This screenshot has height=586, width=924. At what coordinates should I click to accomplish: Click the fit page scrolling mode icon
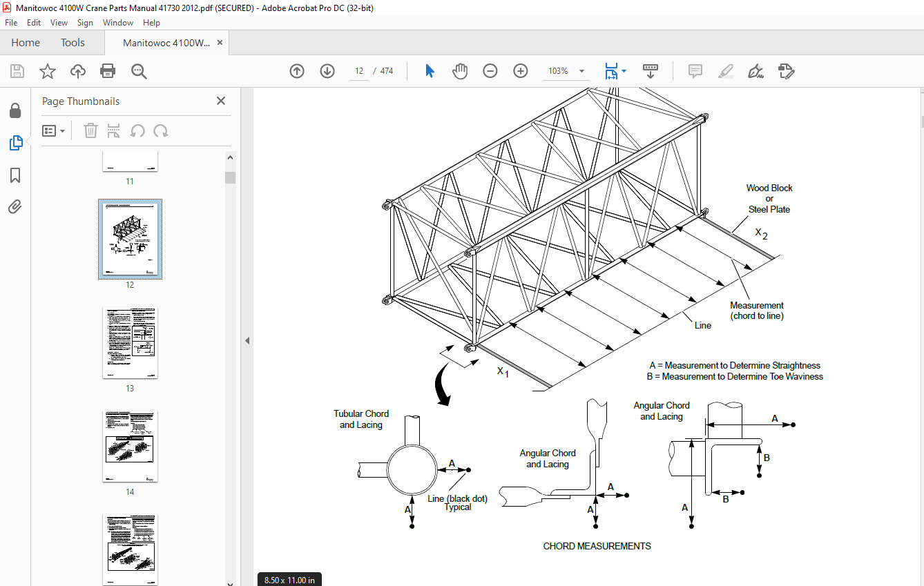[x=611, y=71]
